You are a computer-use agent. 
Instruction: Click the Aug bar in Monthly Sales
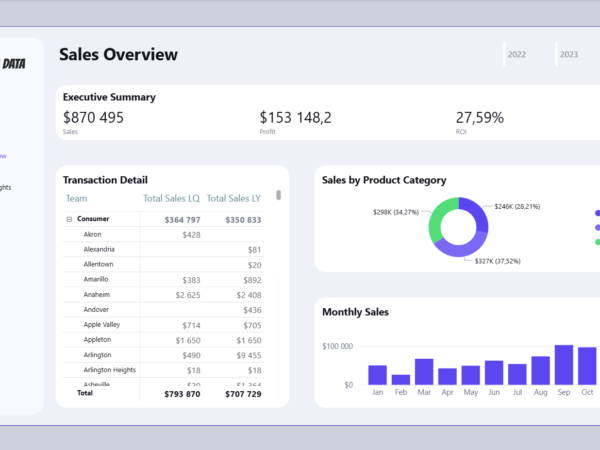pos(541,370)
